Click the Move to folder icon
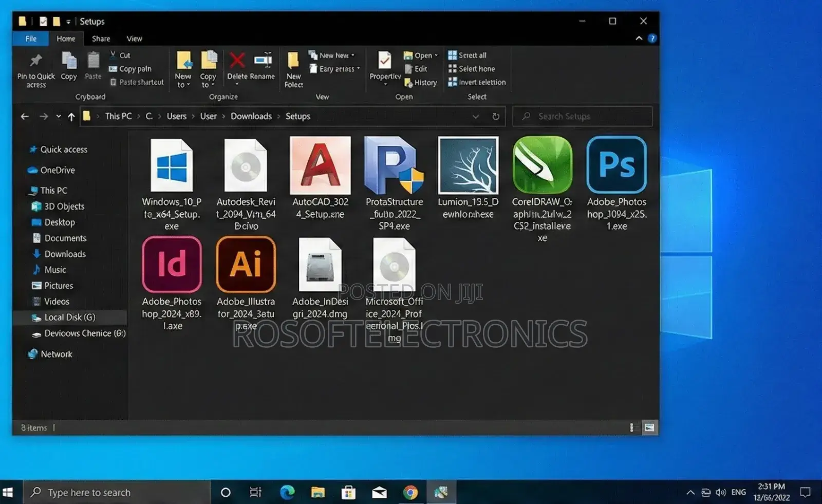 click(184, 60)
